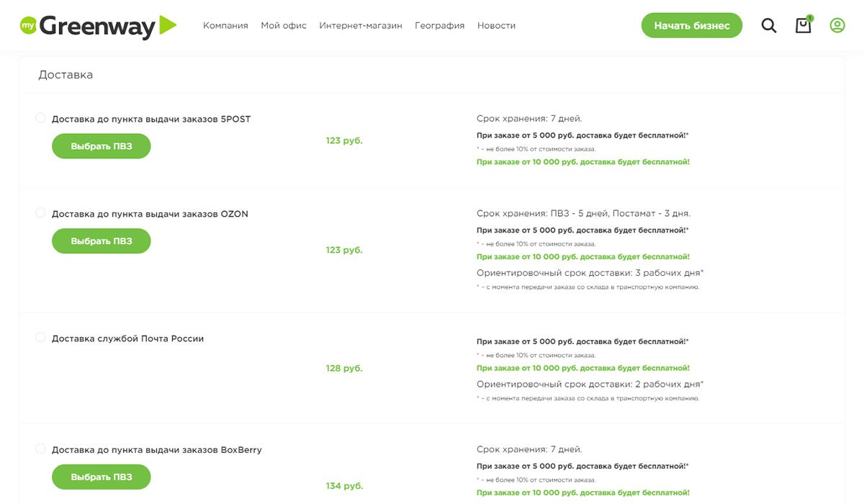Navigate to the География page

439,26
